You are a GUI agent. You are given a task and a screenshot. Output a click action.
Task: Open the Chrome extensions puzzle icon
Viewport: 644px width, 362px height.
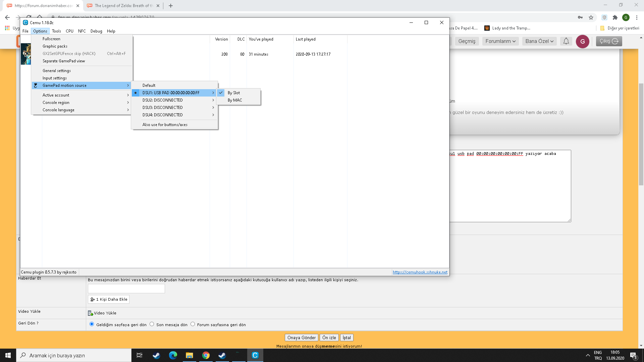[615, 17]
